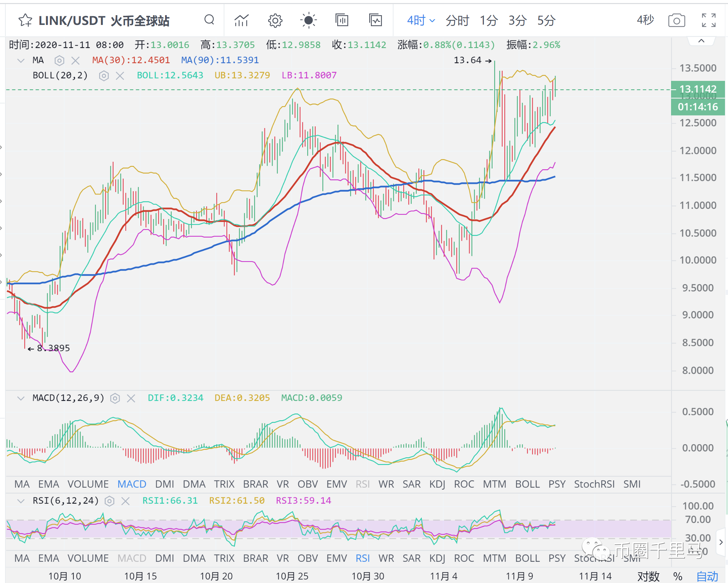Select OBV in the MACD panel indicator row
728x583 pixels.
click(x=308, y=484)
